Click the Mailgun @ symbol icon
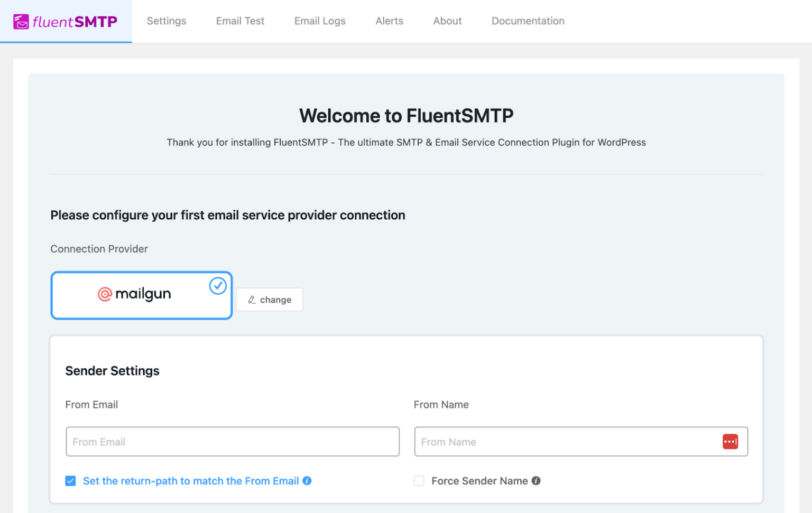 [104, 294]
